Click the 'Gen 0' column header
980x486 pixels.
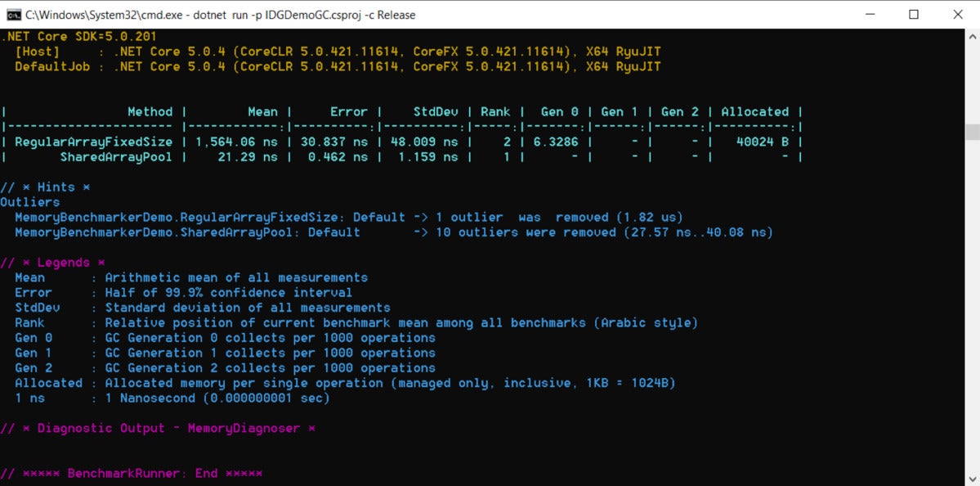tap(559, 112)
